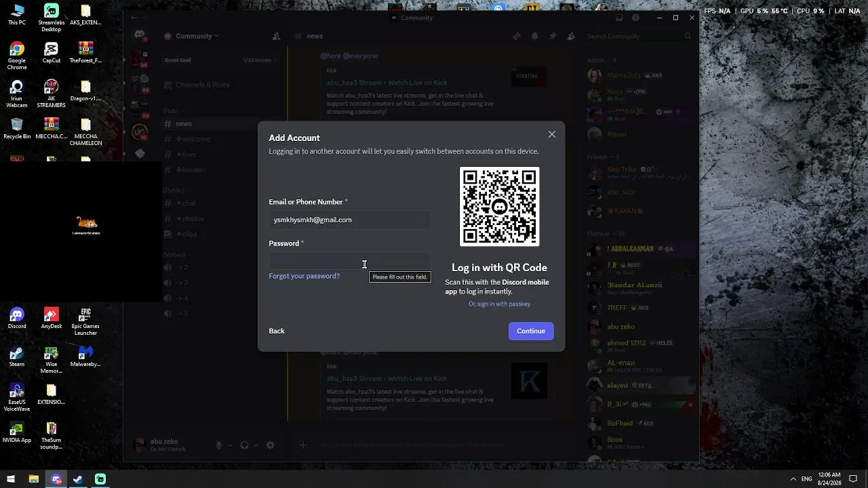The width and height of the screenshot is (868, 488).
Task: Select Iriun Webcam desktop shortcut
Action: [x=17, y=94]
